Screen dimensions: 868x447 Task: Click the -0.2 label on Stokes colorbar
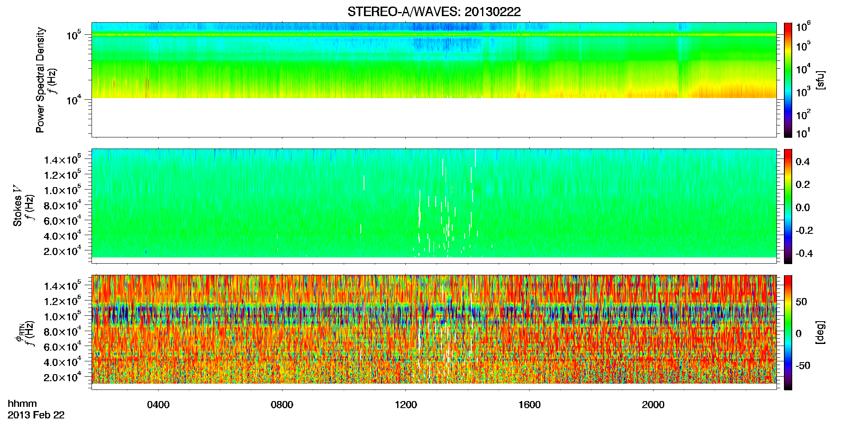coord(804,231)
